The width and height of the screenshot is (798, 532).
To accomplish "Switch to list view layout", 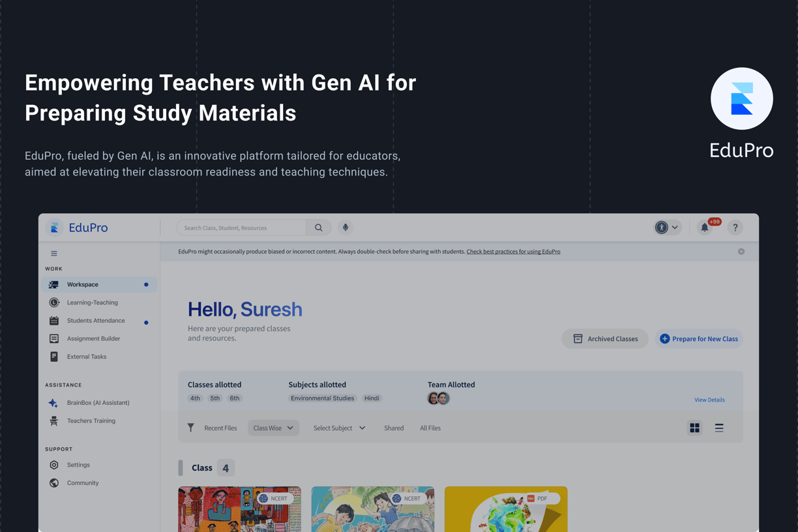I will tap(719, 428).
